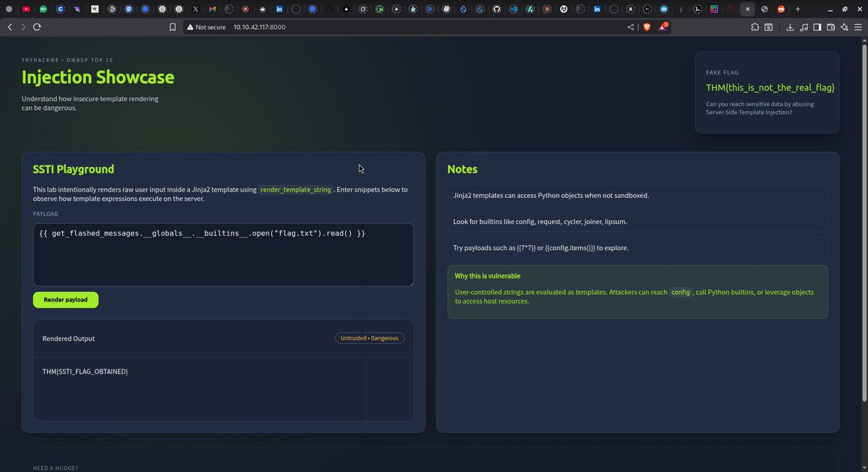Click the Injection Showcase heading
The height and width of the screenshot is (472, 868).
98,77
